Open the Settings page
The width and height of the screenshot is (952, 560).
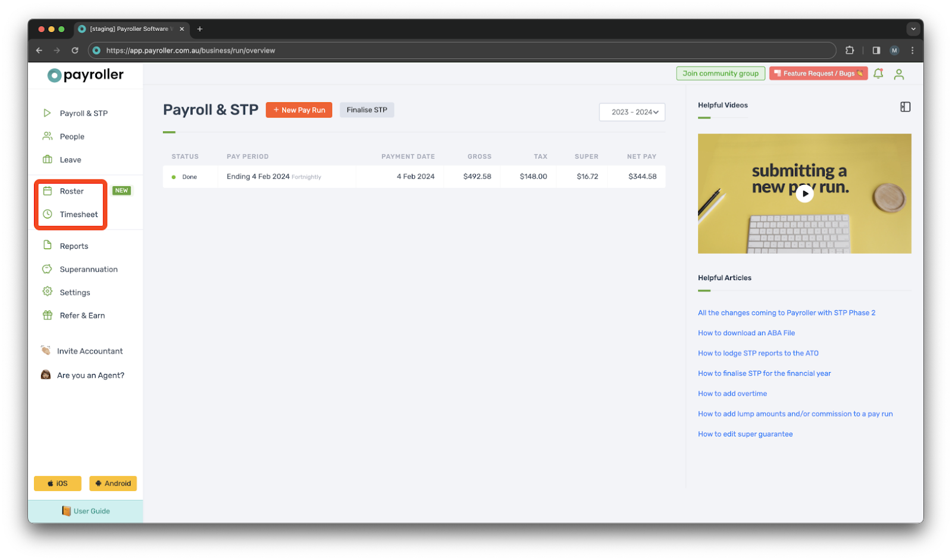click(x=75, y=292)
